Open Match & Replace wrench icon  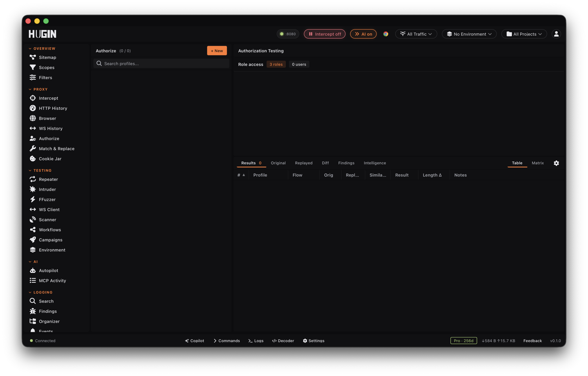[x=33, y=148]
